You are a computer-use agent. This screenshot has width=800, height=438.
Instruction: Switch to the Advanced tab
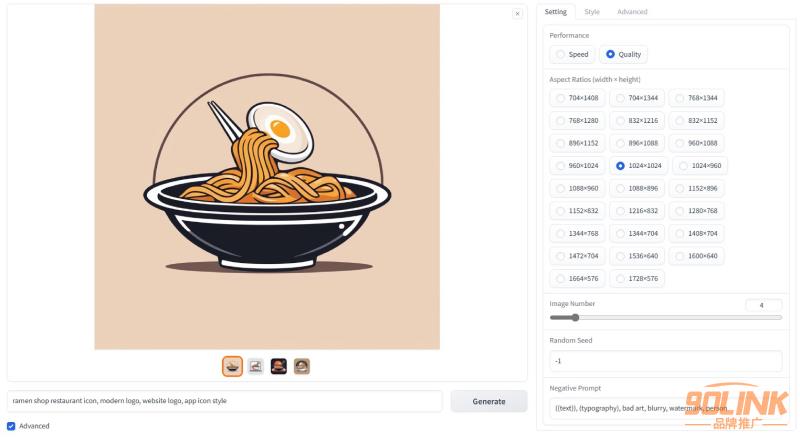coord(632,12)
